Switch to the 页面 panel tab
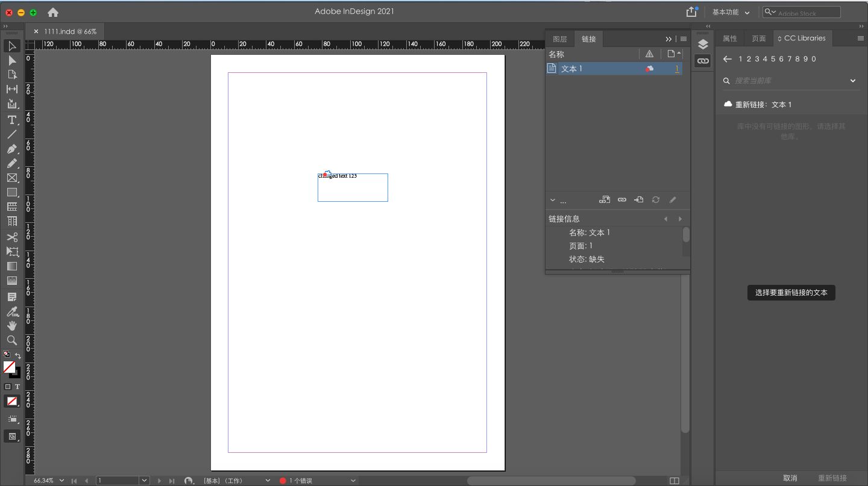The image size is (868, 486). [x=758, y=38]
